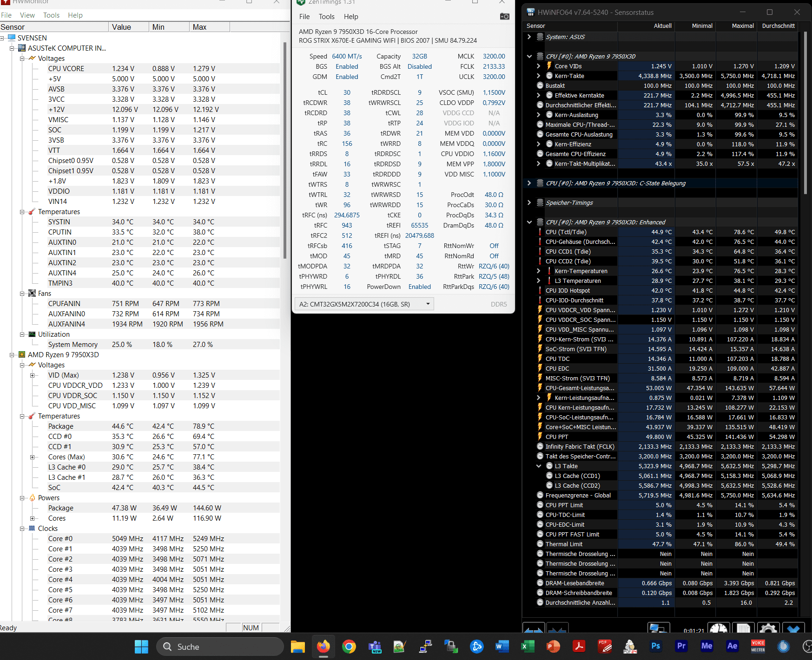
Task: Click the AMD Ryzen 9 7950X3D chip icon
Action: pos(22,354)
